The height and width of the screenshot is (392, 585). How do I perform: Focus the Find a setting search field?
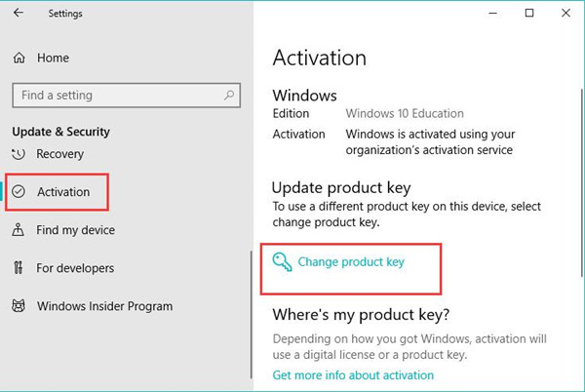pyautogui.click(x=126, y=96)
